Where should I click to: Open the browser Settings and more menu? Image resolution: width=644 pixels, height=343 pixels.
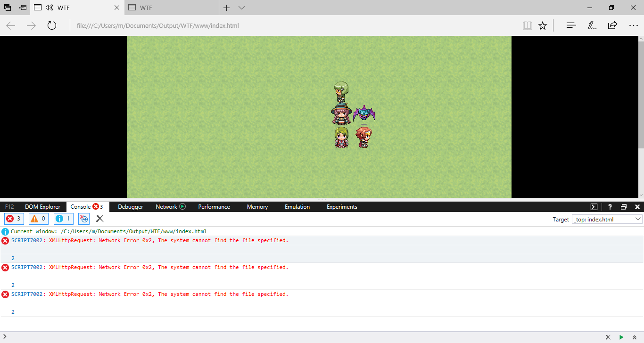point(634,25)
